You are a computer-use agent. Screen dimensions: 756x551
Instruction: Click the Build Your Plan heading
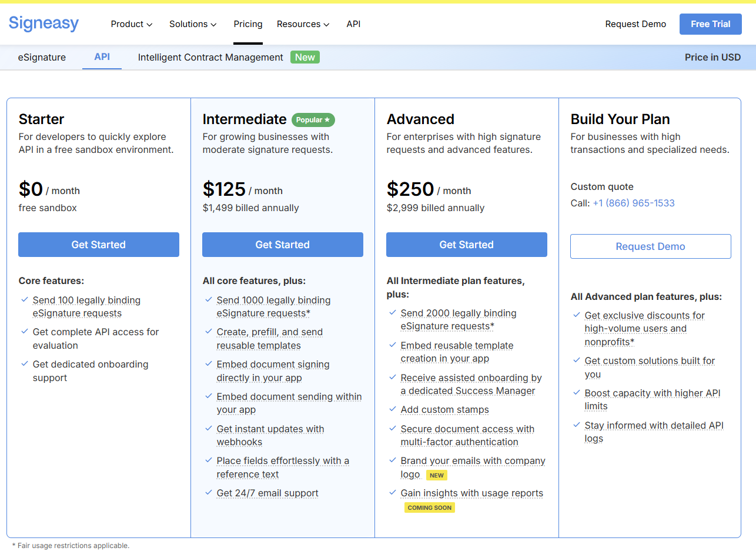620,119
